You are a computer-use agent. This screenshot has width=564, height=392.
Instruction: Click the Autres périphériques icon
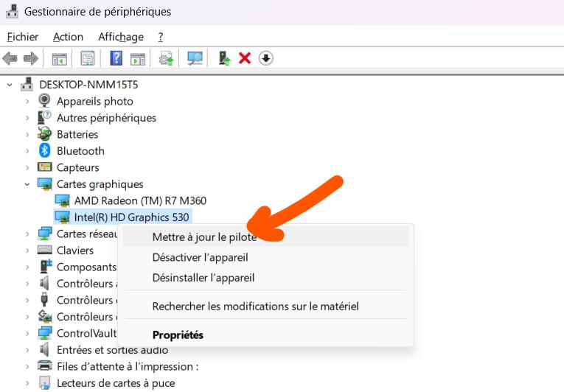(x=44, y=117)
